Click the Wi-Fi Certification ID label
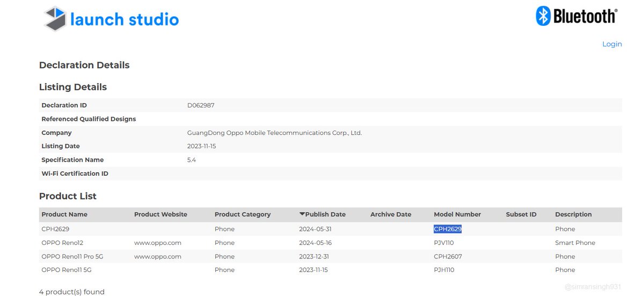644x296 pixels. coord(75,174)
